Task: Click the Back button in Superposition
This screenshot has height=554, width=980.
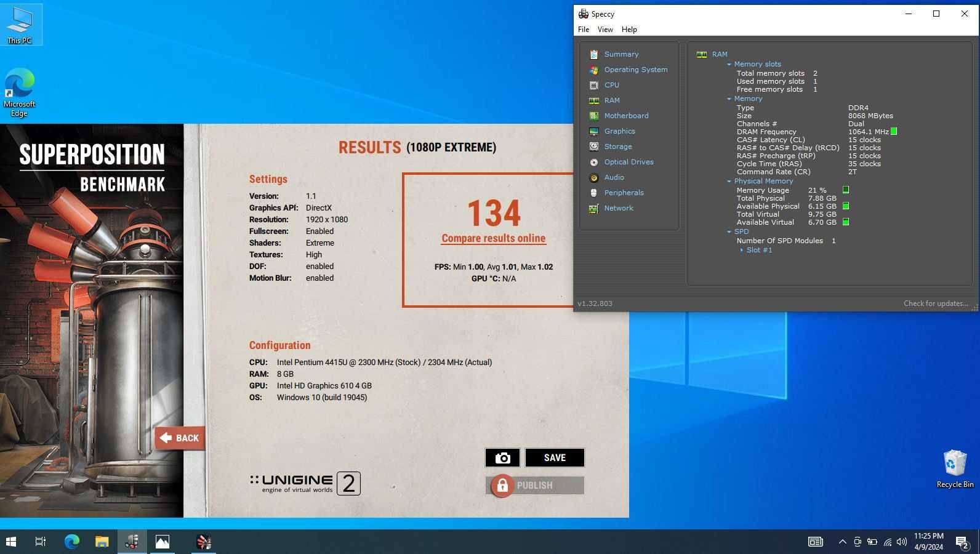Action: 180,438
